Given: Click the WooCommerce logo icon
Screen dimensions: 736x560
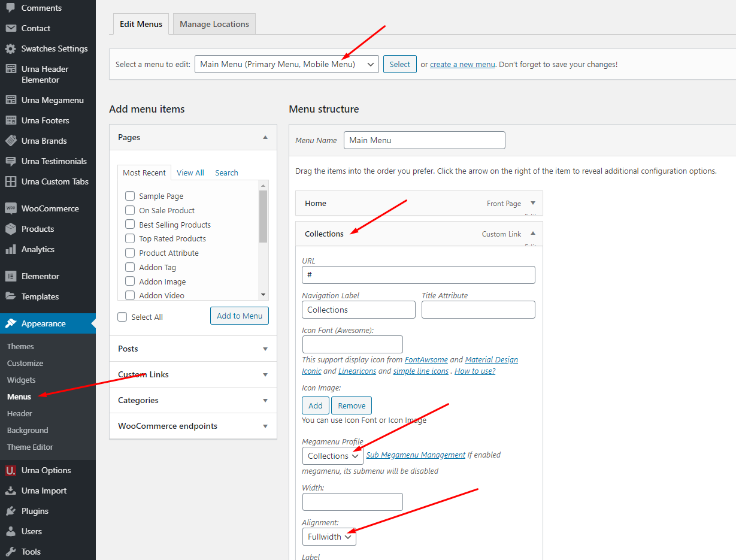Looking at the screenshot, I should point(11,208).
